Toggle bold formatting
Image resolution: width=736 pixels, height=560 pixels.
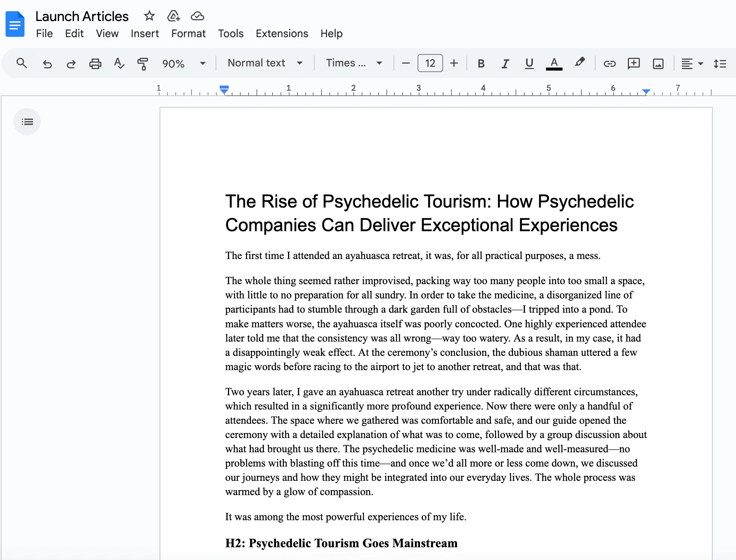[x=481, y=63]
